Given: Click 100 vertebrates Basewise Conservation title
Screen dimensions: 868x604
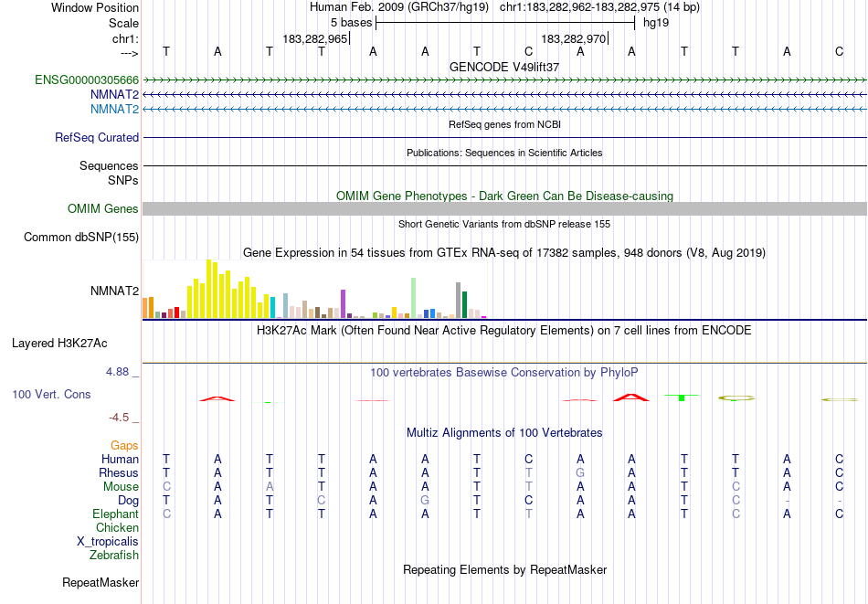Looking at the screenshot, I should pyautogui.click(x=504, y=373).
